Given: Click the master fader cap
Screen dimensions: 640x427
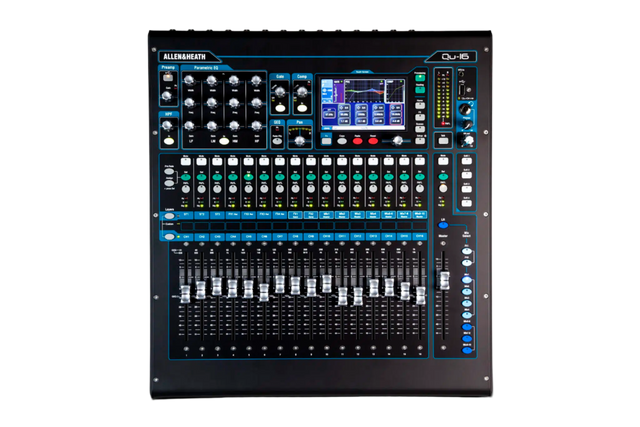Looking at the screenshot, I should click(444, 279).
